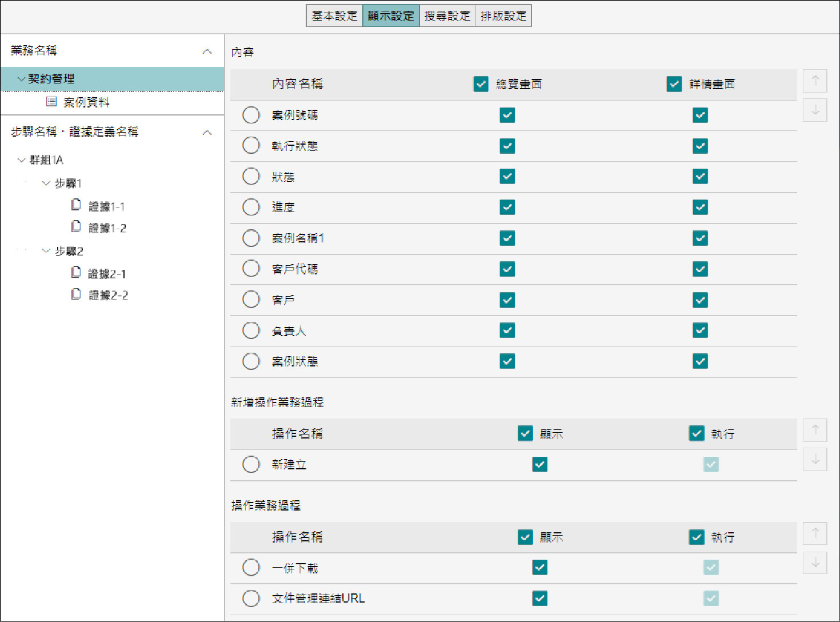Open the 搜尋設定 tab
Viewport: 840px width, 622px height.
(x=447, y=16)
